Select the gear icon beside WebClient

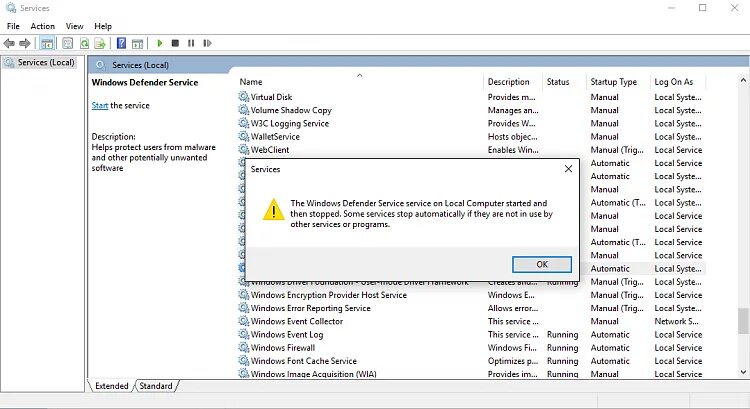click(244, 150)
